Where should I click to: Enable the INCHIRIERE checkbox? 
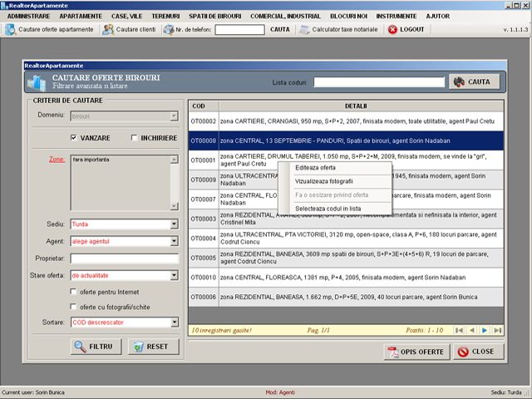click(x=135, y=138)
